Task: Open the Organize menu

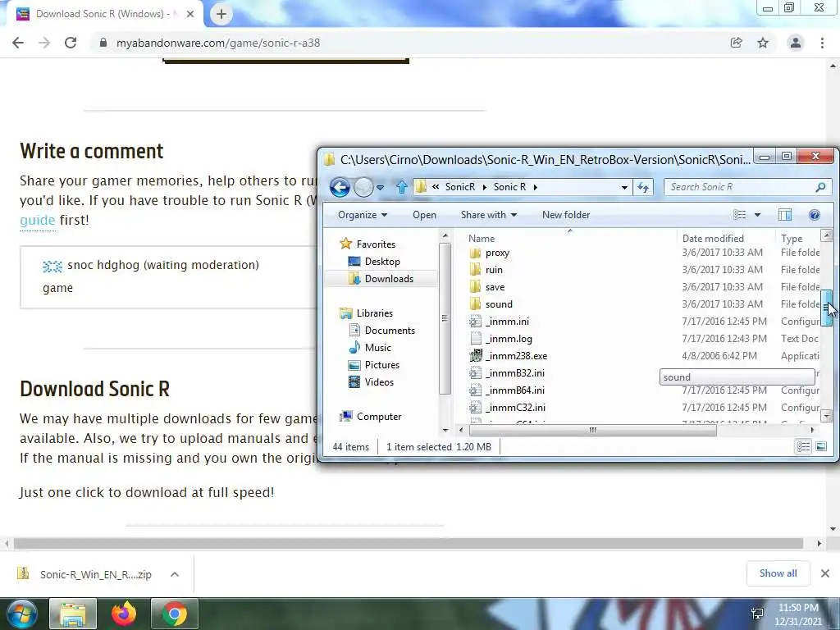Action: [362, 215]
